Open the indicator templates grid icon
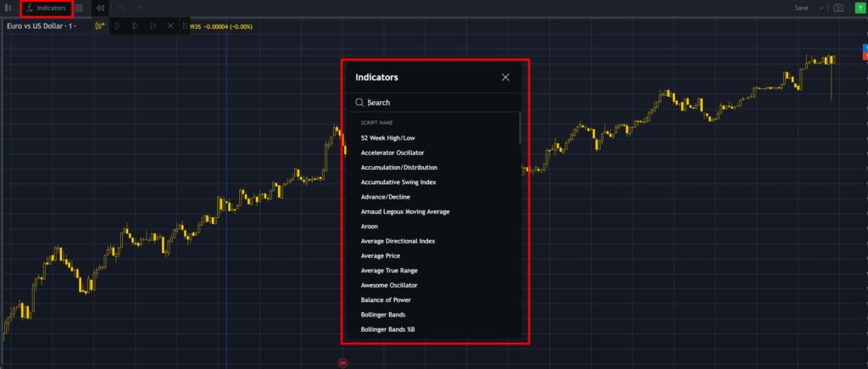Screen dimensions: 868x369 79,8
